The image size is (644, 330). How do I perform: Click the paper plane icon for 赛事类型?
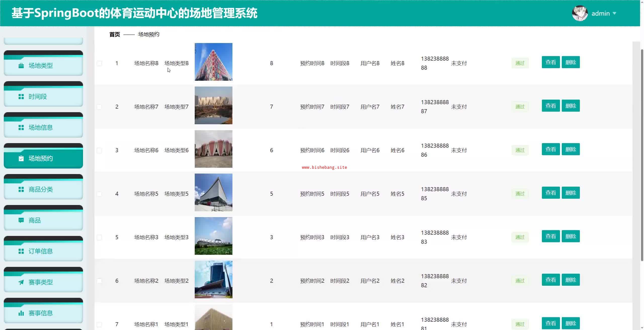tap(21, 282)
